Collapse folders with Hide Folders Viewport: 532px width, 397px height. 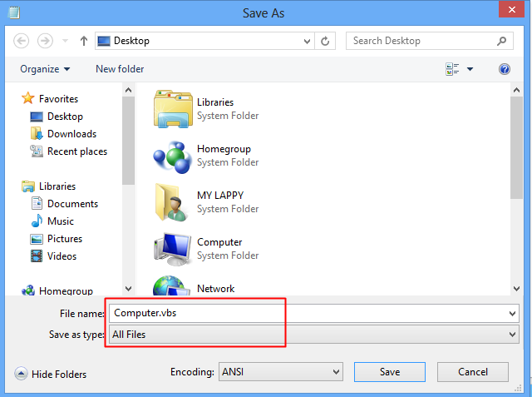point(50,374)
